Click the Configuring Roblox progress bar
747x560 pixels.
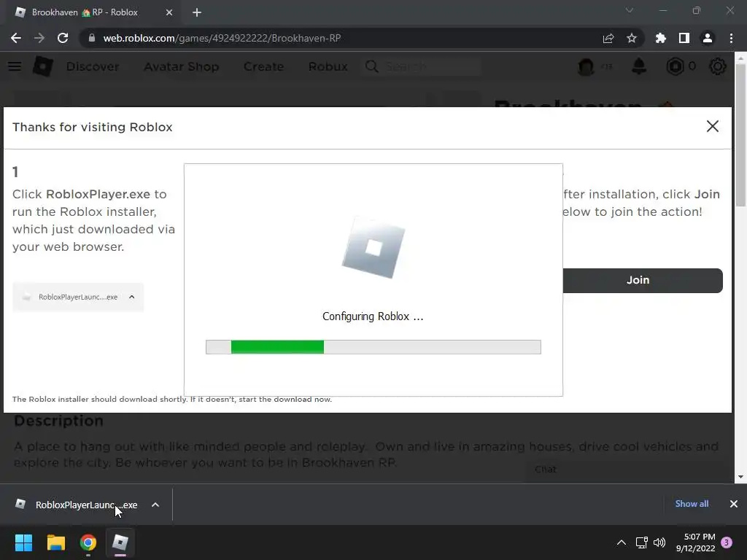click(x=373, y=346)
